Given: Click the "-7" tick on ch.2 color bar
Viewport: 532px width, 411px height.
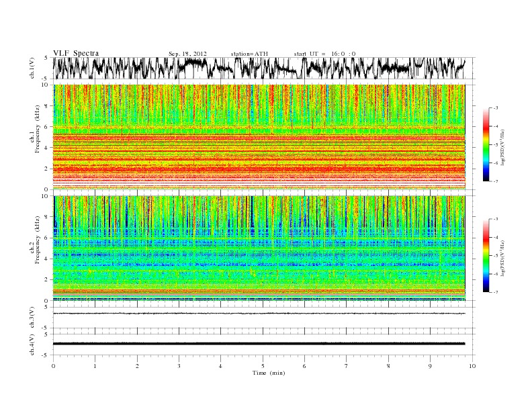Looking at the screenshot, I should [x=495, y=292].
